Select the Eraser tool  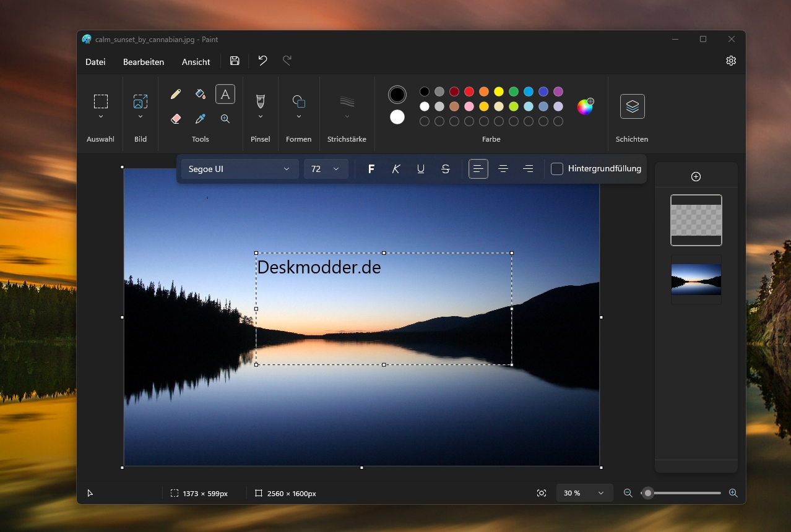click(x=176, y=119)
